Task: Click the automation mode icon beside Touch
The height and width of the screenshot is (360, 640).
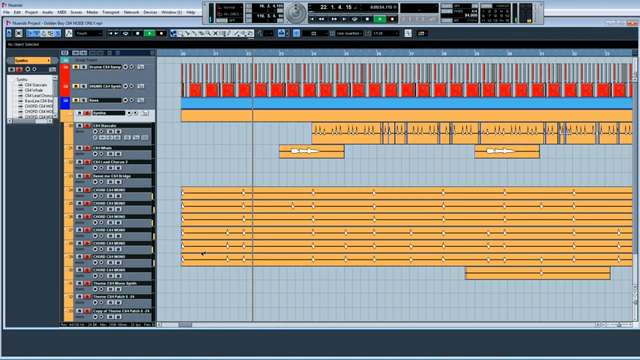Action: [69, 33]
